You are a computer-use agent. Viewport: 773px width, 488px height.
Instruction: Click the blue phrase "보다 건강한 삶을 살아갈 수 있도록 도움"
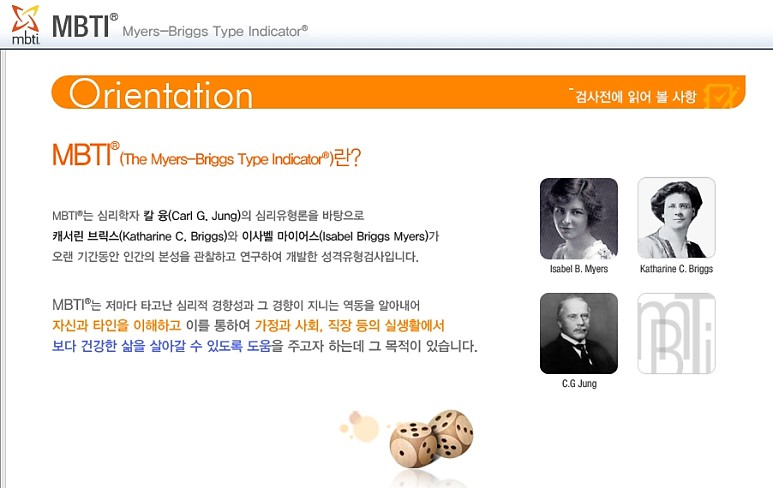click(162, 346)
